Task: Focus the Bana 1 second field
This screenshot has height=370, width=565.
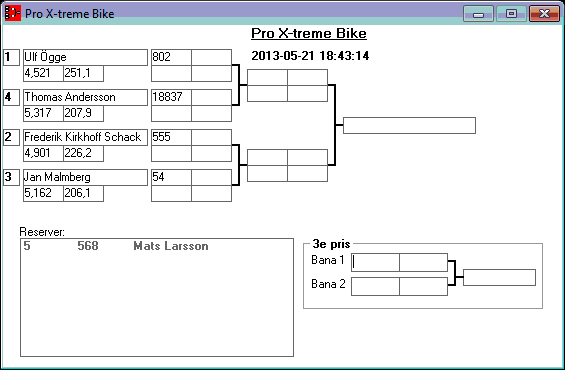Action: (x=424, y=262)
